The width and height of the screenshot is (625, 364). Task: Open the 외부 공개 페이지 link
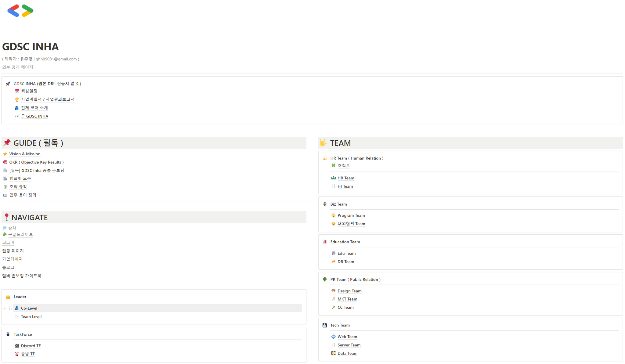17,67
